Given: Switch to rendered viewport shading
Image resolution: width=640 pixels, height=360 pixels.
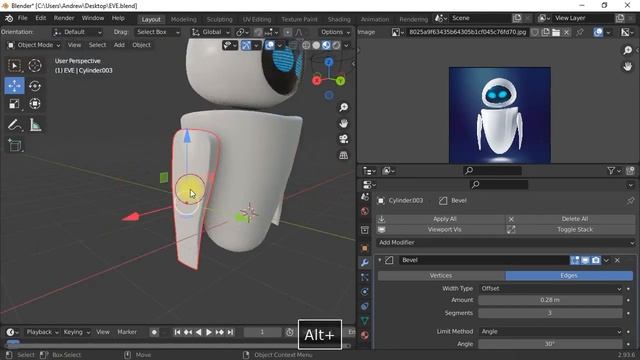Looking at the screenshot, I should click(x=336, y=45).
